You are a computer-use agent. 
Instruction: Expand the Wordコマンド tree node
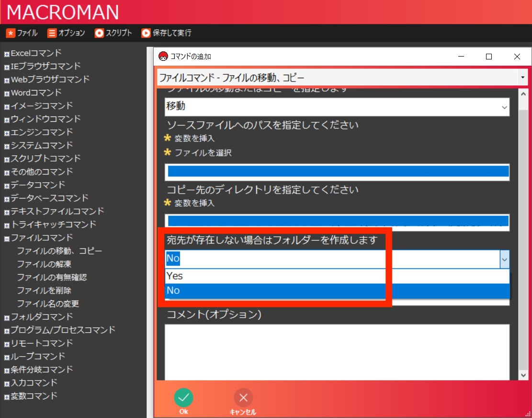click(6, 94)
